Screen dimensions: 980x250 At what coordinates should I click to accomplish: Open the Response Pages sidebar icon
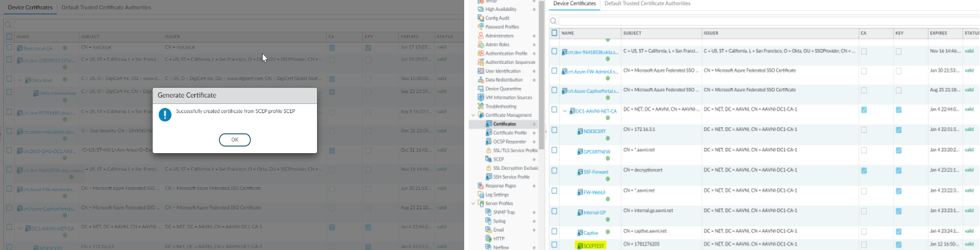[x=480, y=185]
